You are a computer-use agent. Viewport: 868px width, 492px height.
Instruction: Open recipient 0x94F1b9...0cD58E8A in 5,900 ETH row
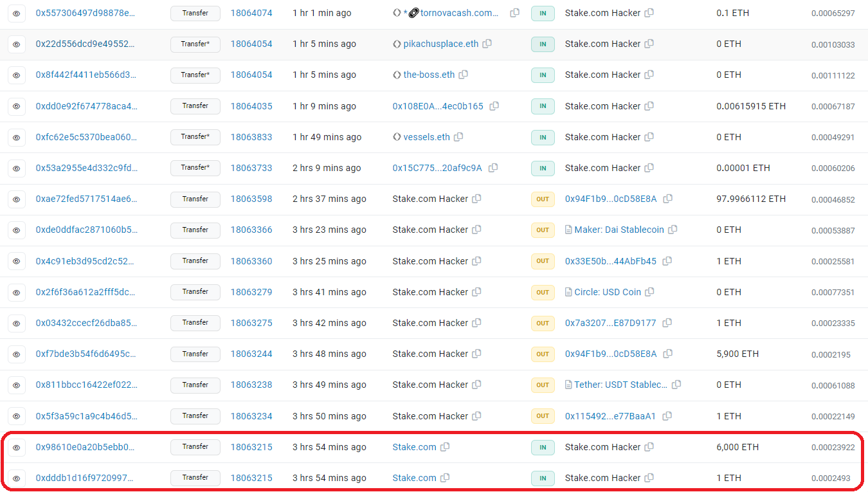click(x=611, y=354)
